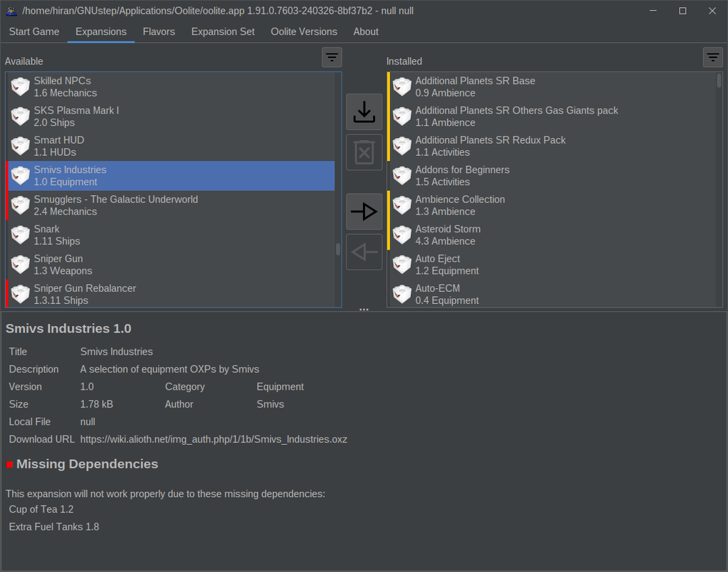This screenshot has height=572, width=728.
Task: Click the Gas Giants pack package icon
Action: click(x=402, y=117)
